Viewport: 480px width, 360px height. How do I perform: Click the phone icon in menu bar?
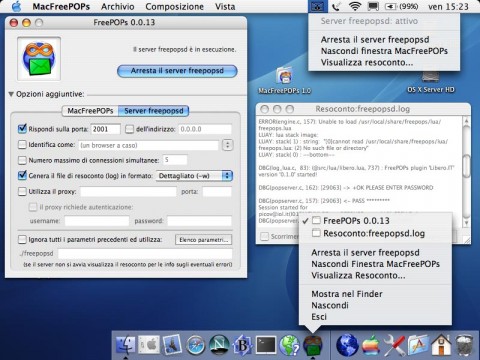336,7
